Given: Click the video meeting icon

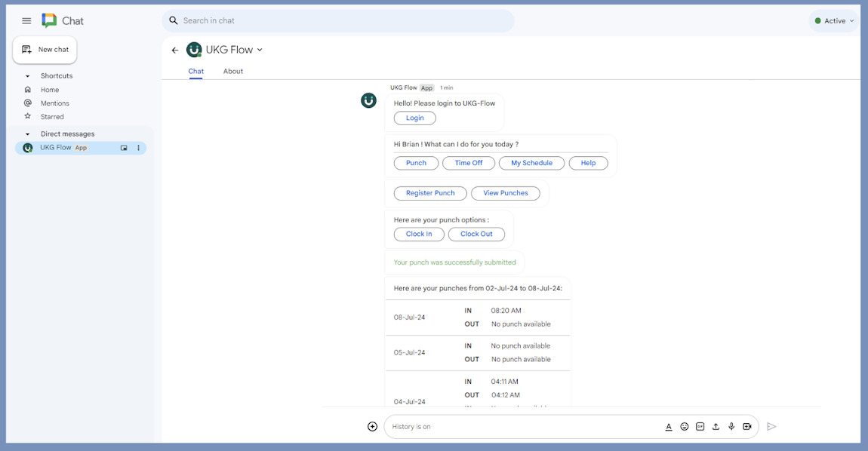Looking at the screenshot, I should tap(747, 427).
